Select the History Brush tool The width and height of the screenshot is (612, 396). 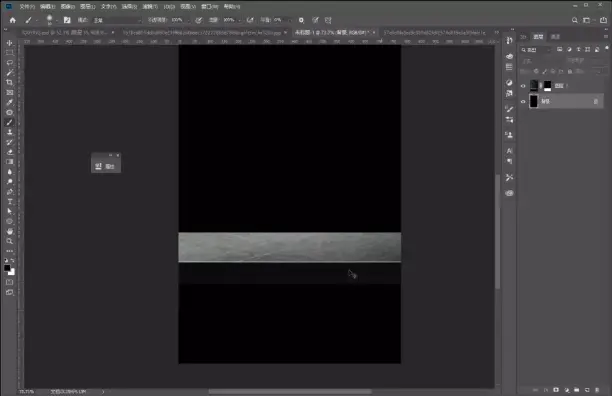point(10,142)
